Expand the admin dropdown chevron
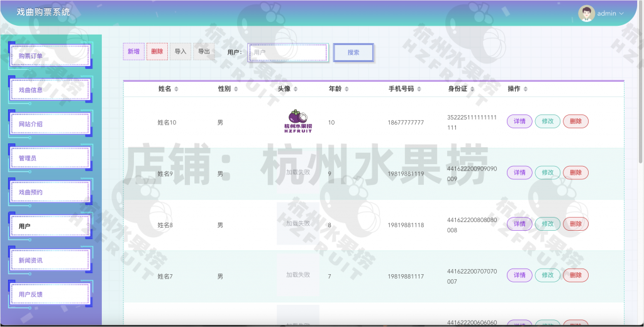 [621, 14]
